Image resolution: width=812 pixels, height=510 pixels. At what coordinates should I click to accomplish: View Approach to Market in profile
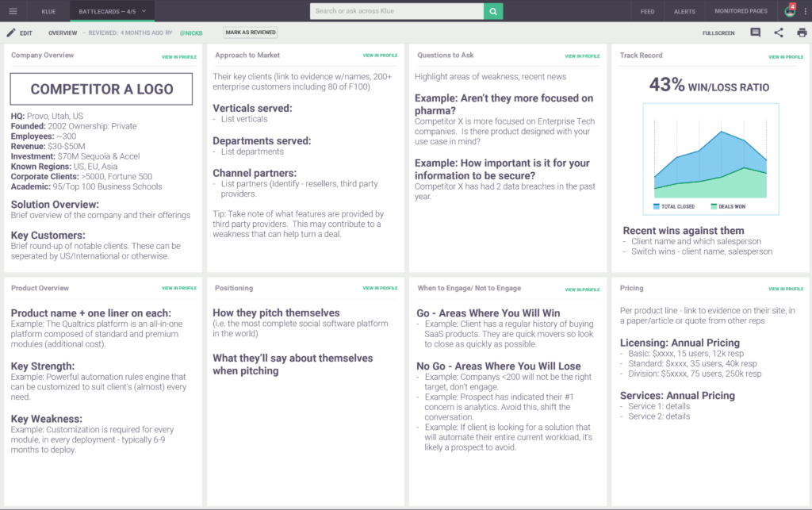point(380,56)
